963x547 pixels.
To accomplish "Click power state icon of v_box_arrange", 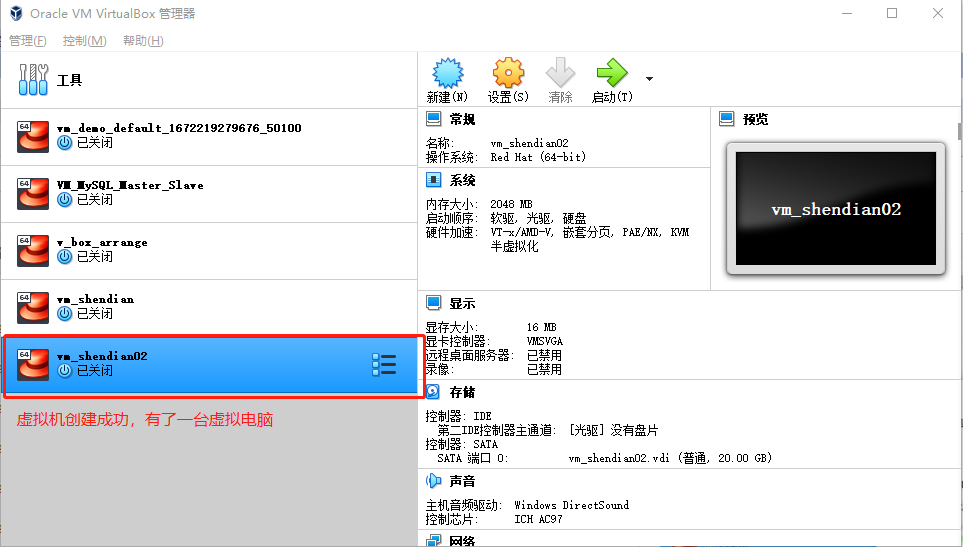I will [64, 257].
